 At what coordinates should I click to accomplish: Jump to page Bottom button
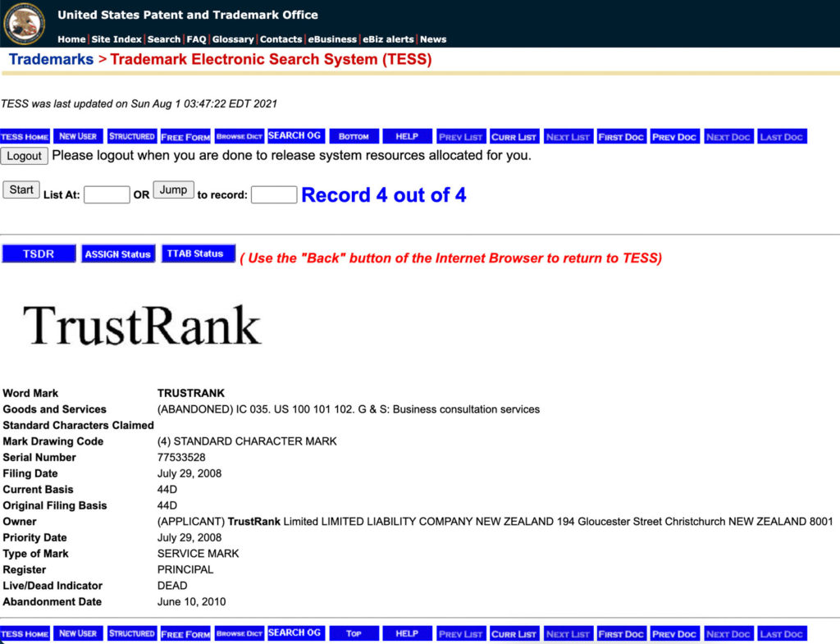[x=354, y=137]
